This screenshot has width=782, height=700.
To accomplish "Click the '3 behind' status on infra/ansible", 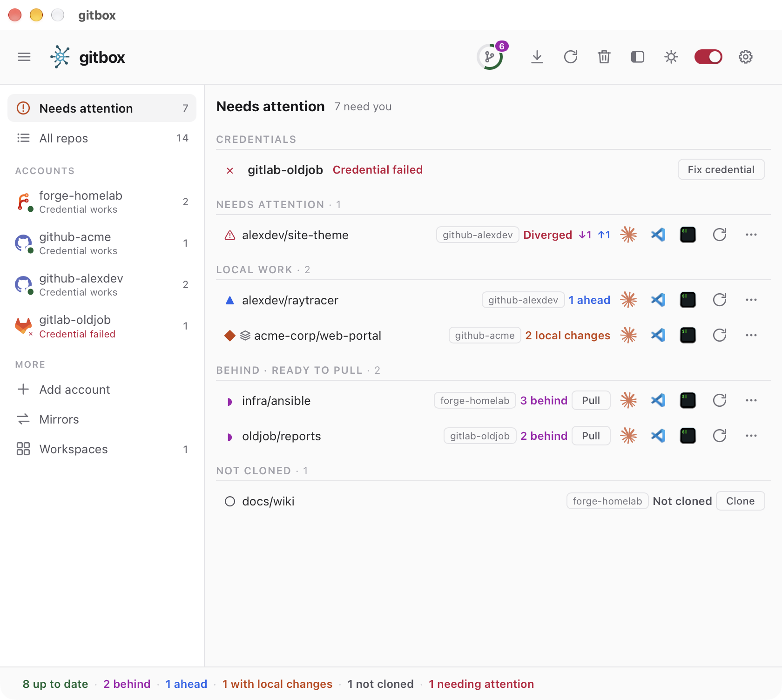I will coord(544,400).
